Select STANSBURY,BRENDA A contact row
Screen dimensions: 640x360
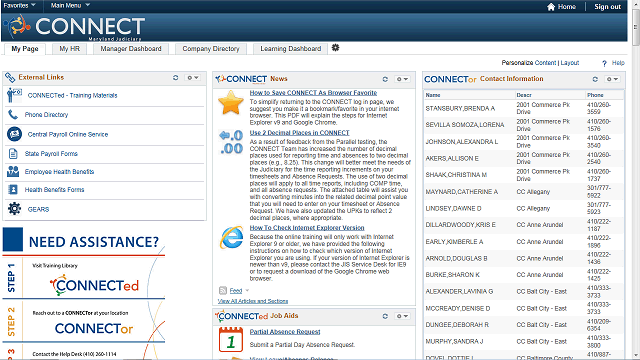point(524,108)
